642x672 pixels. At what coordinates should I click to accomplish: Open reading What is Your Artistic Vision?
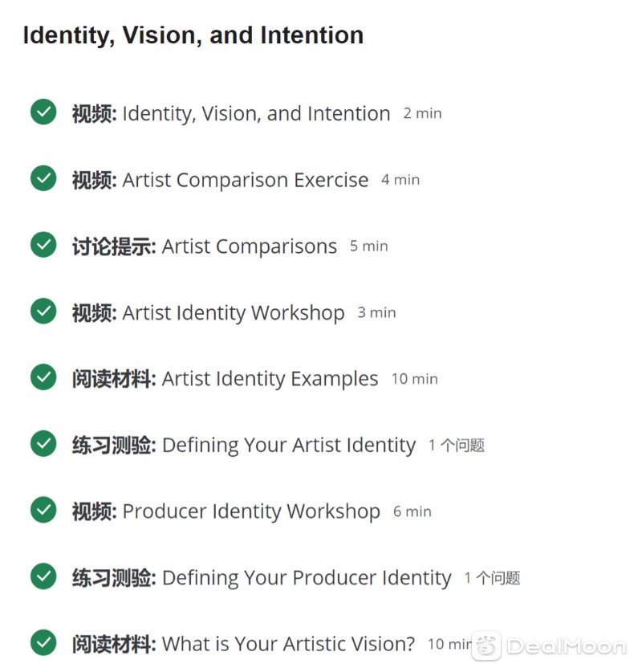pos(243,644)
